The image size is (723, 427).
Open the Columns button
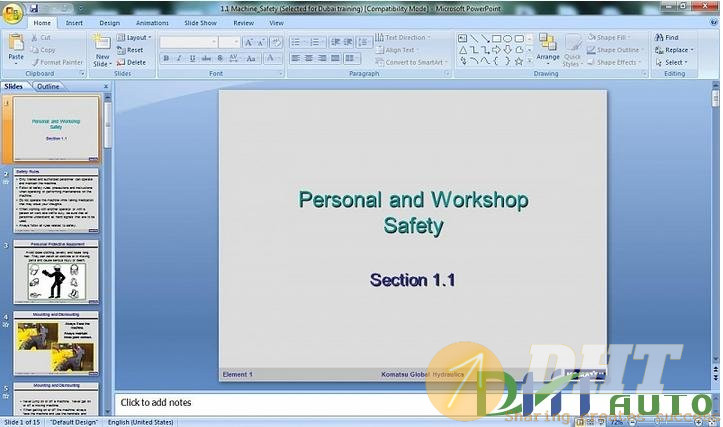pyautogui.click(x=352, y=58)
